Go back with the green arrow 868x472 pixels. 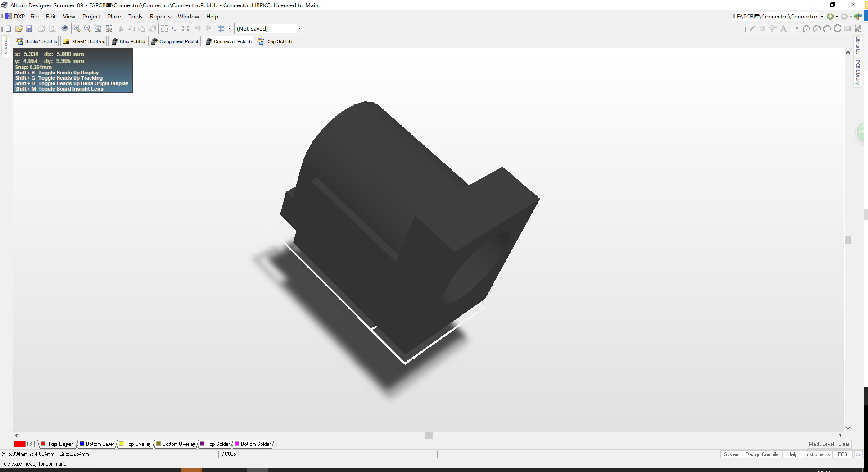coord(830,16)
